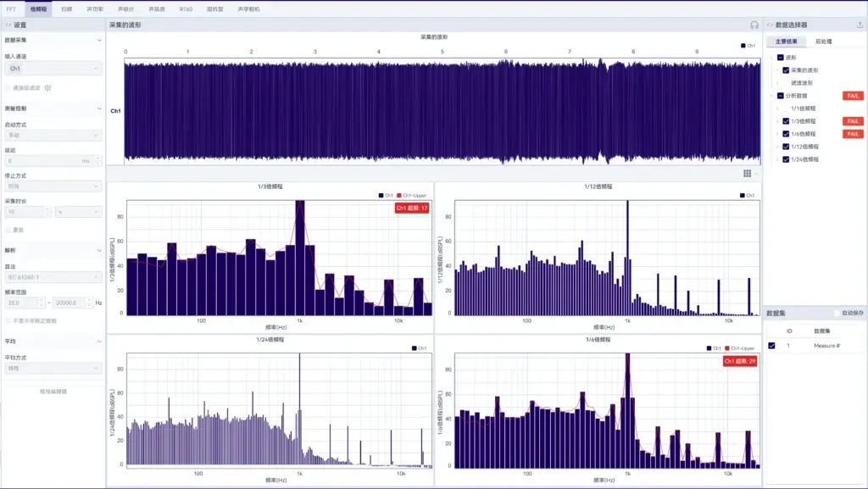Viewport: 868px width, 489px height.
Task: Uncheck the 1/3倍频程 checkbox
Action: pyautogui.click(x=786, y=121)
